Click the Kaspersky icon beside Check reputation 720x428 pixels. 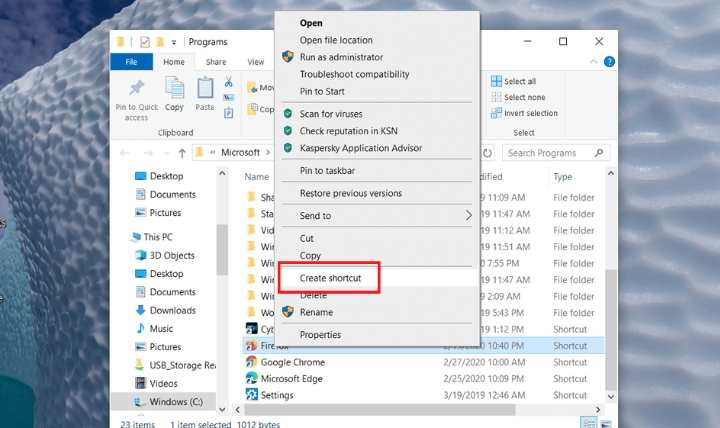point(288,130)
